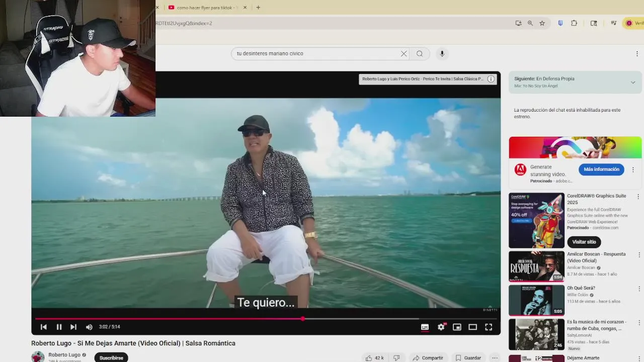Bookmark this page with the star icon
The image size is (644, 362).
542,23
